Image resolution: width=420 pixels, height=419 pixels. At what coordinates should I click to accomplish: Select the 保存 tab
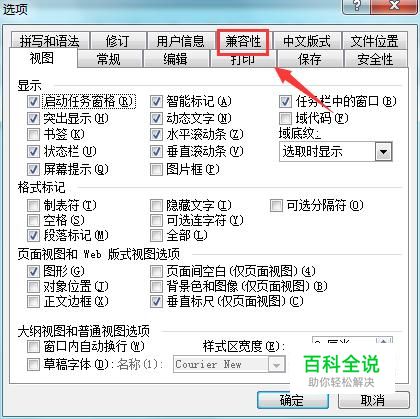pos(310,59)
